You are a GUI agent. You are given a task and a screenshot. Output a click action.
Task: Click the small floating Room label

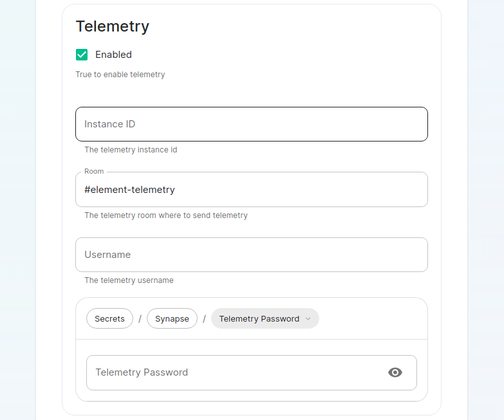click(x=94, y=172)
